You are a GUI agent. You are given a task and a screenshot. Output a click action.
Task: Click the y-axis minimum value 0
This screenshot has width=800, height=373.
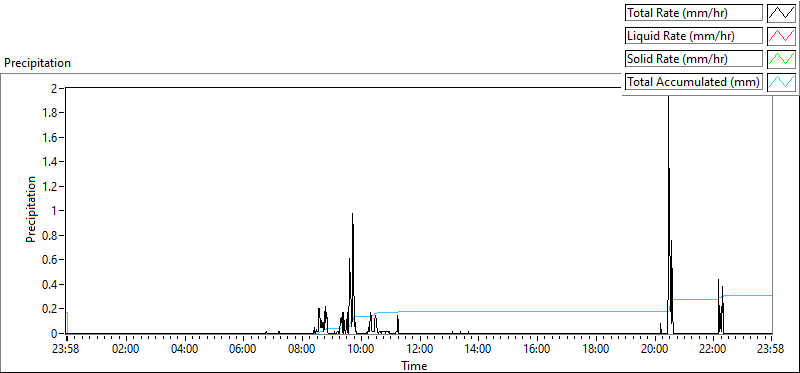coord(55,333)
